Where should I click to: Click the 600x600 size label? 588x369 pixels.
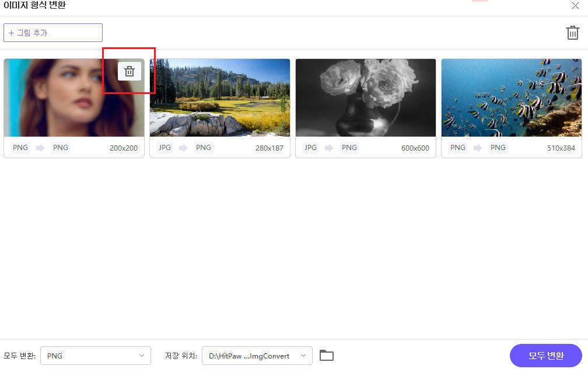(415, 148)
